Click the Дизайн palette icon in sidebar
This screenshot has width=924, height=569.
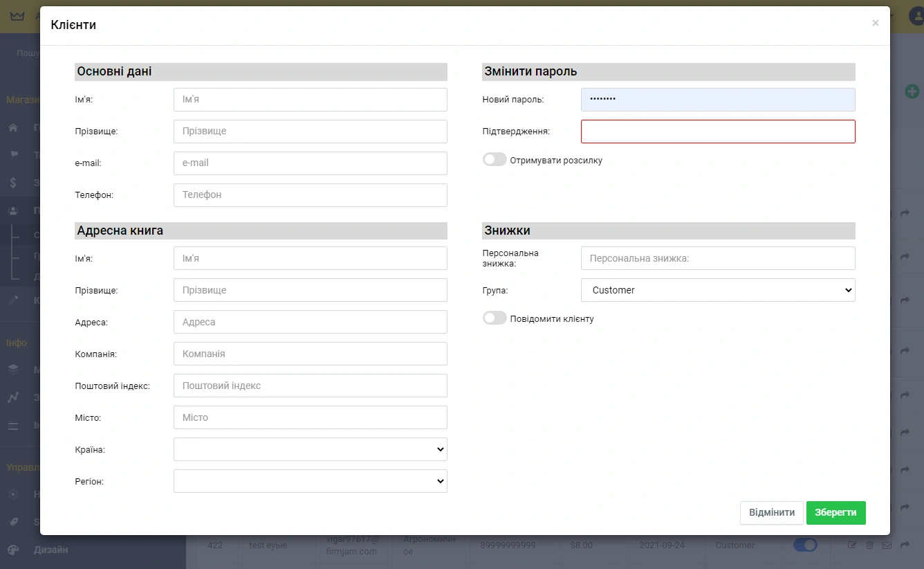coord(13,550)
